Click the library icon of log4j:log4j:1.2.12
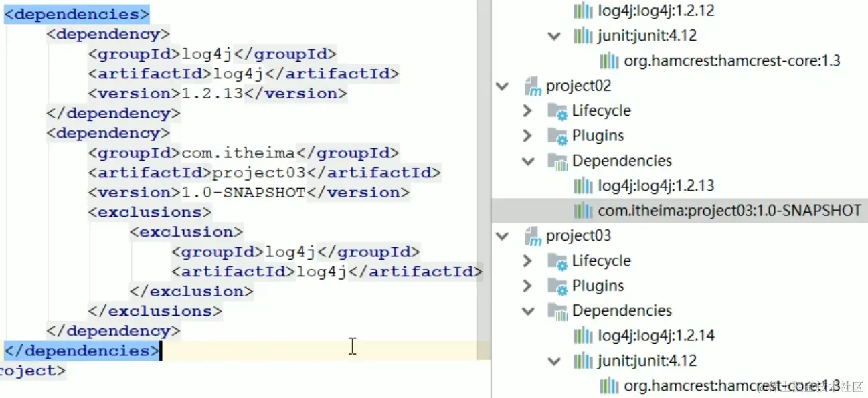 point(583,11)
